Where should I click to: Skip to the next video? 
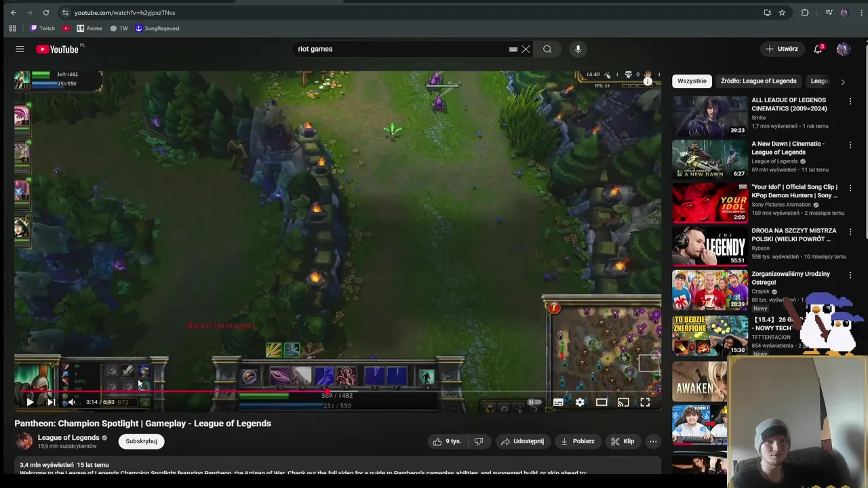[50, 402]
